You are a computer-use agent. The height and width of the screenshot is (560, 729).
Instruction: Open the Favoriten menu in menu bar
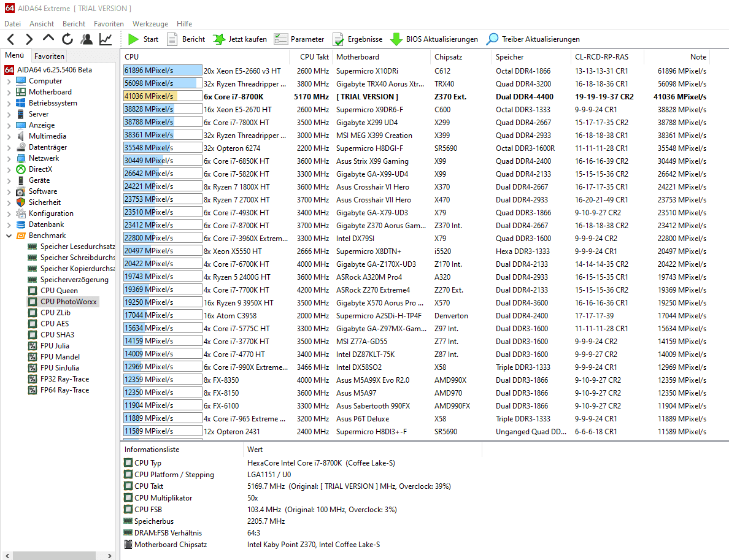[x=109, y=24]
